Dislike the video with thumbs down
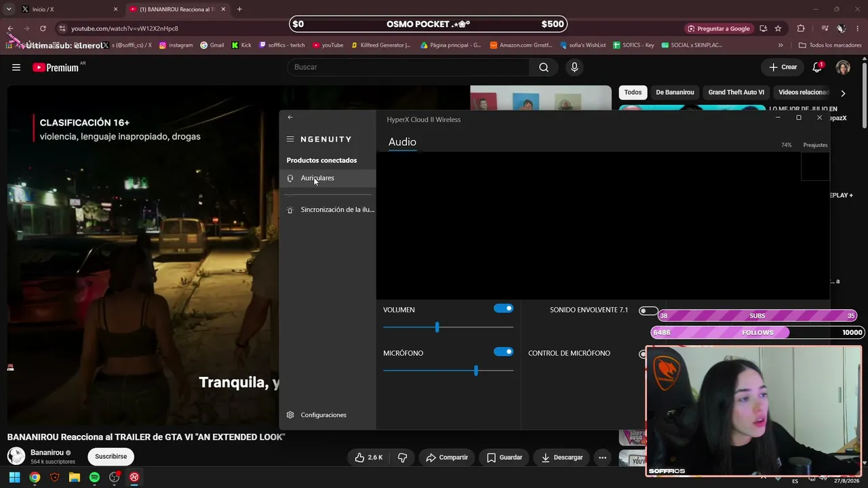 [x=402, y=457]
